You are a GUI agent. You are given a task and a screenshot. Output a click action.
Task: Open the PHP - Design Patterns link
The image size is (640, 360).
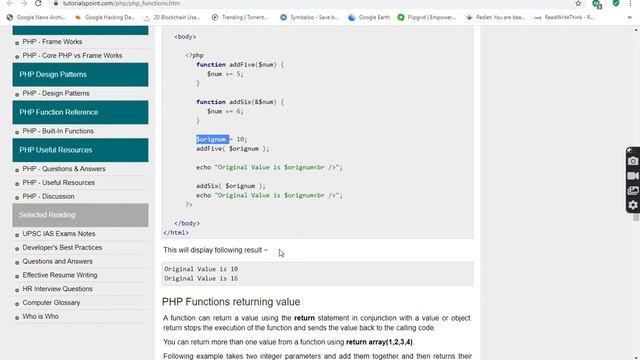coord(56,93)
